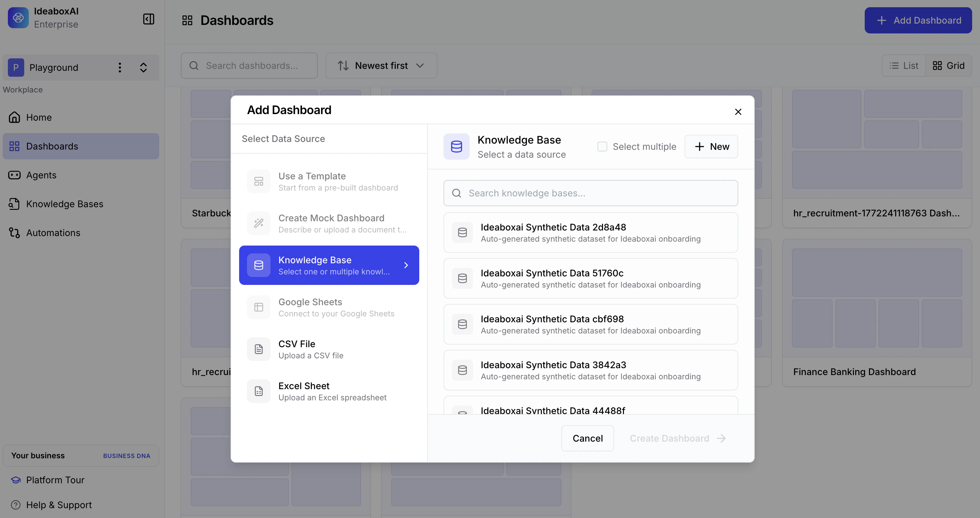
Task: Click Cancel in the dialog
Action: [587, 438]
